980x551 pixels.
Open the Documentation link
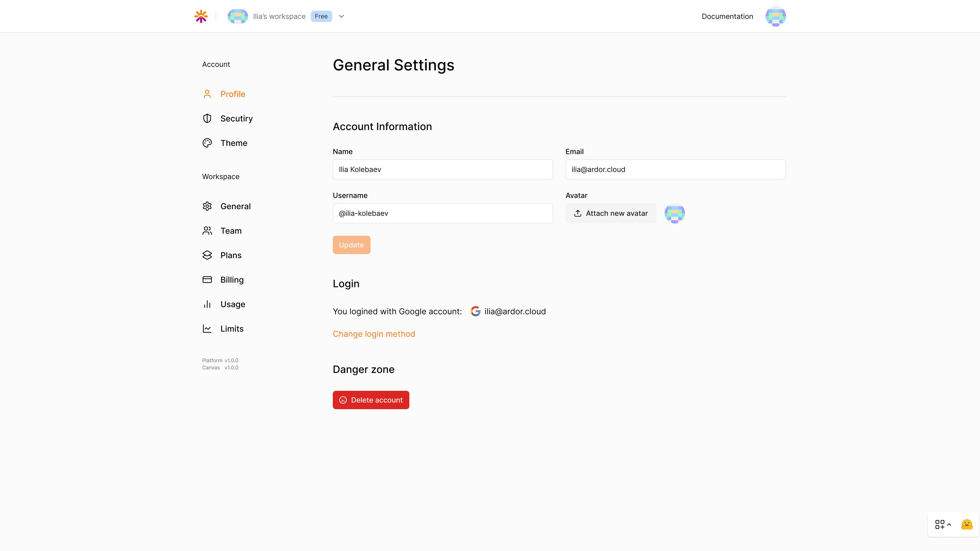click(x=727, y=16)
